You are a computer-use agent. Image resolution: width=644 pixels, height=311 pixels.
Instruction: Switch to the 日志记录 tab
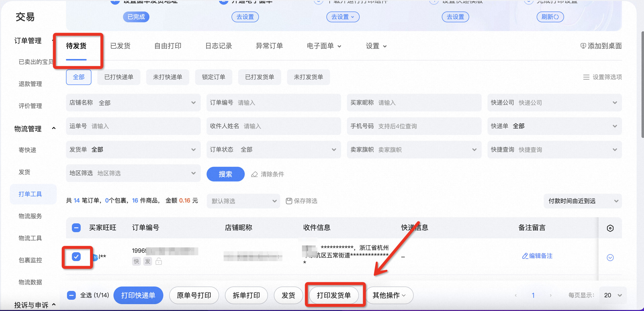[x=219, y=46]
